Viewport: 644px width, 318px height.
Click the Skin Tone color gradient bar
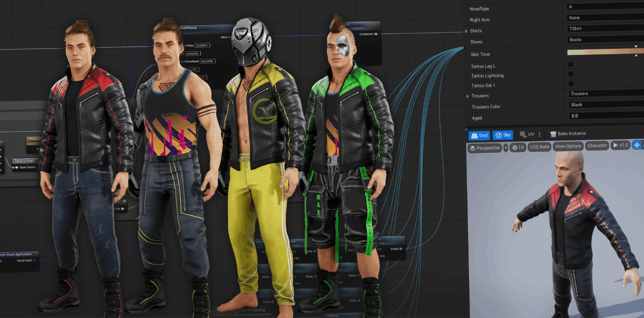tap(605, 52)
